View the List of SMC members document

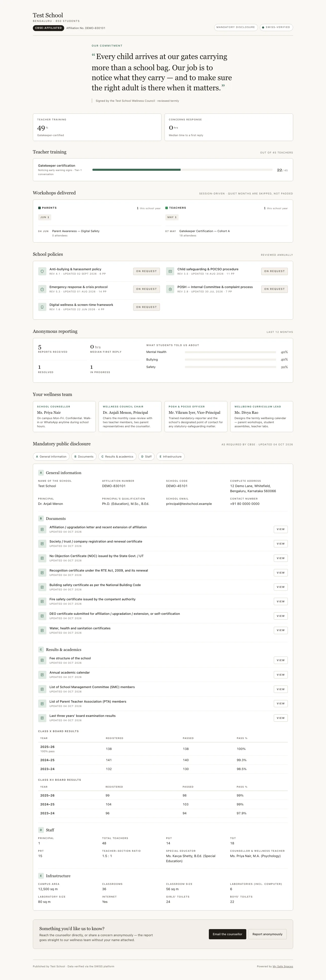[x=281, y=689]
